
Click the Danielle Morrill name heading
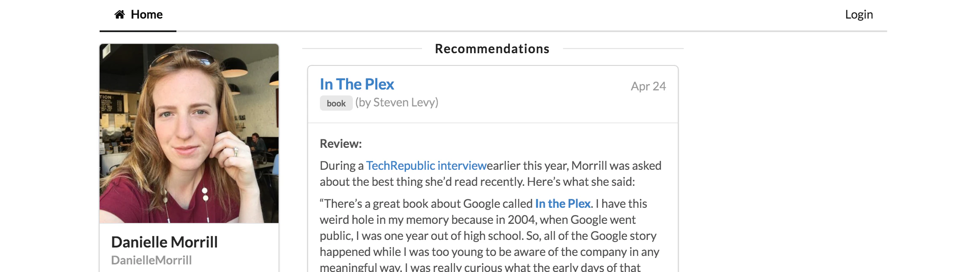click(164, 242)
